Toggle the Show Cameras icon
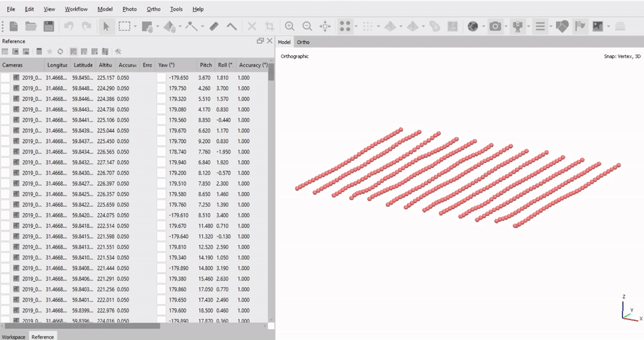 [x=495, y=26]
